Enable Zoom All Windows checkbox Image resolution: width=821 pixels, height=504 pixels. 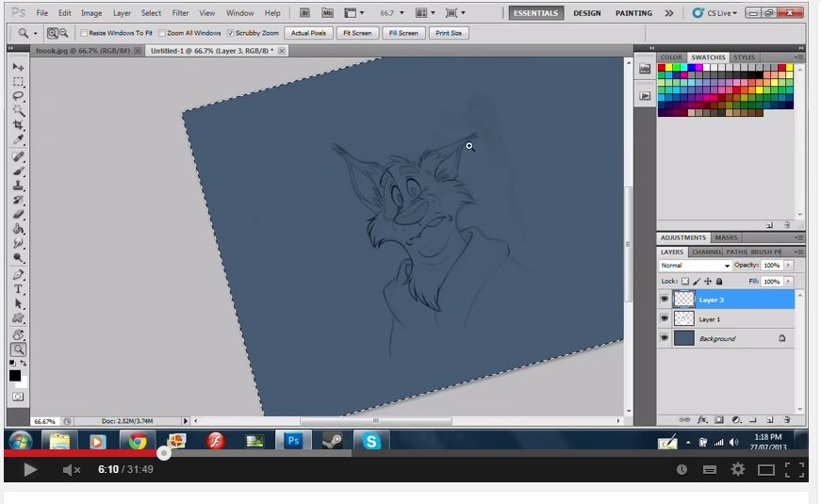pos(162,33)
